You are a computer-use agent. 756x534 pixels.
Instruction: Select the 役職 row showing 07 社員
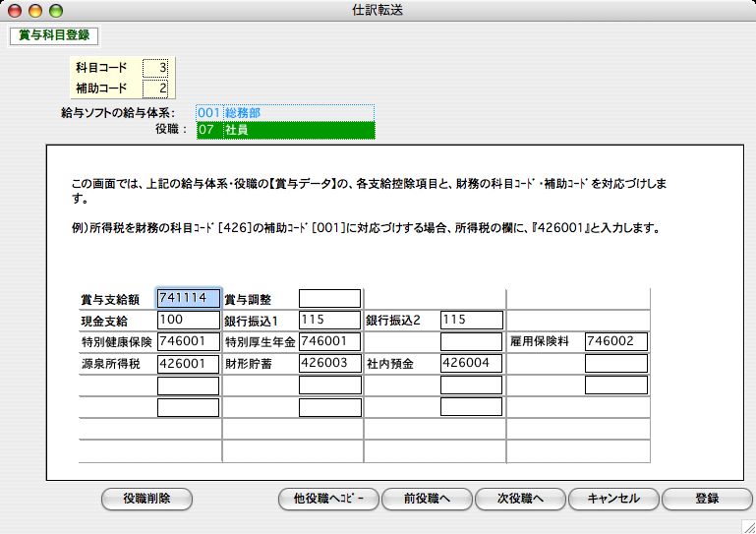point(285,130)
